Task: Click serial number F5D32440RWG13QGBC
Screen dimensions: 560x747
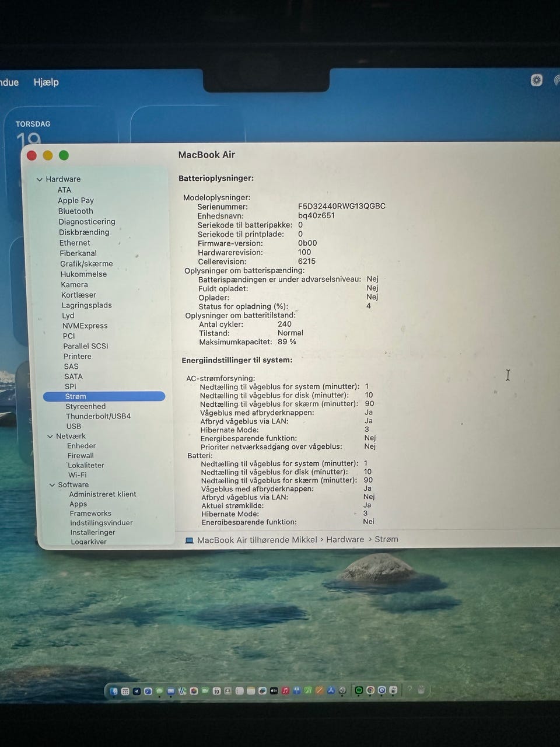Action: click(342, 206)
